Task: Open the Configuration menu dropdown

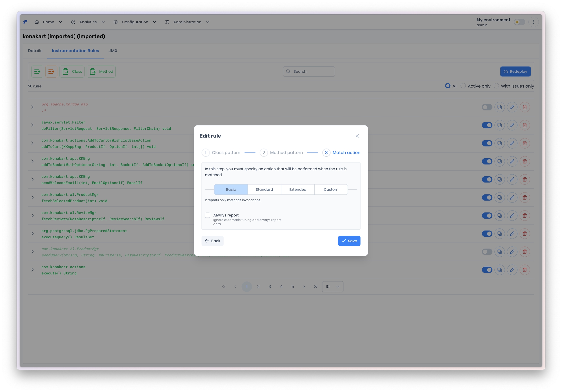Action: point(135,22)
